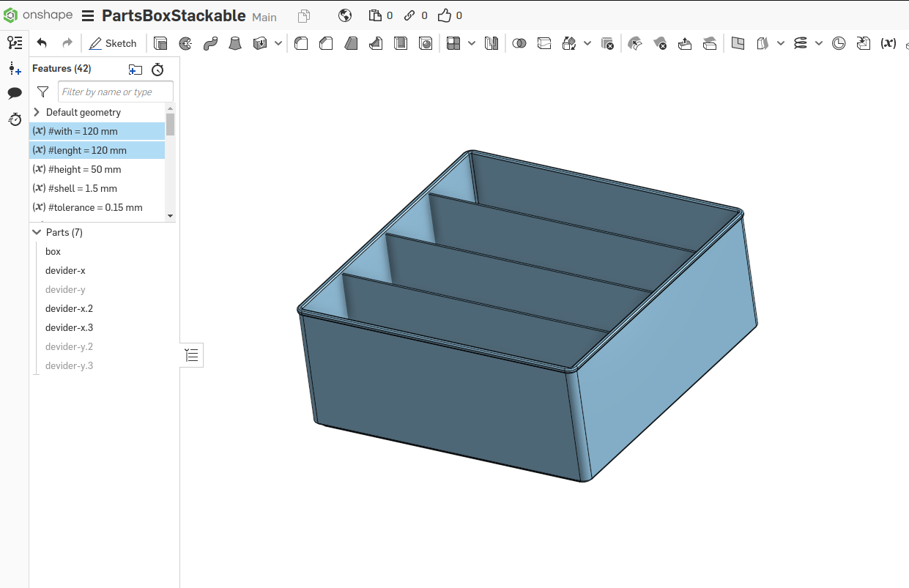Screen dimensions: 909x588
Task: Select the Revolve tool
Action: point(186,43)
